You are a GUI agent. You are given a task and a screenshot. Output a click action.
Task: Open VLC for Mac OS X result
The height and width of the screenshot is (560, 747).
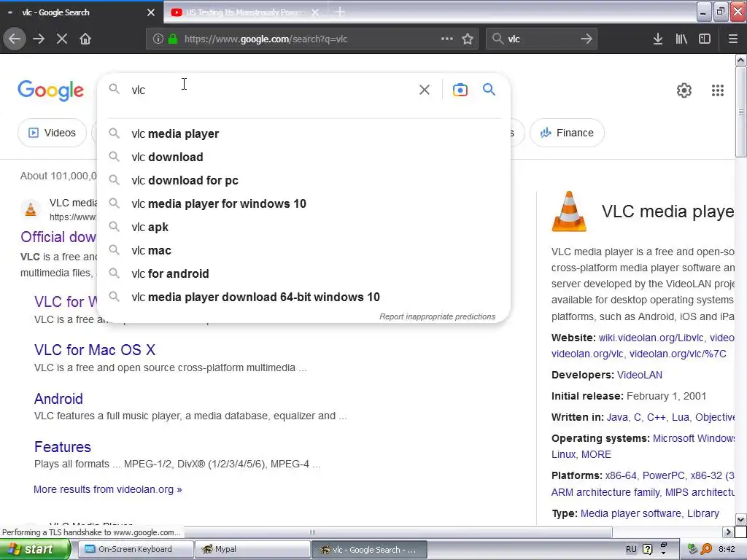coord(95,350)
